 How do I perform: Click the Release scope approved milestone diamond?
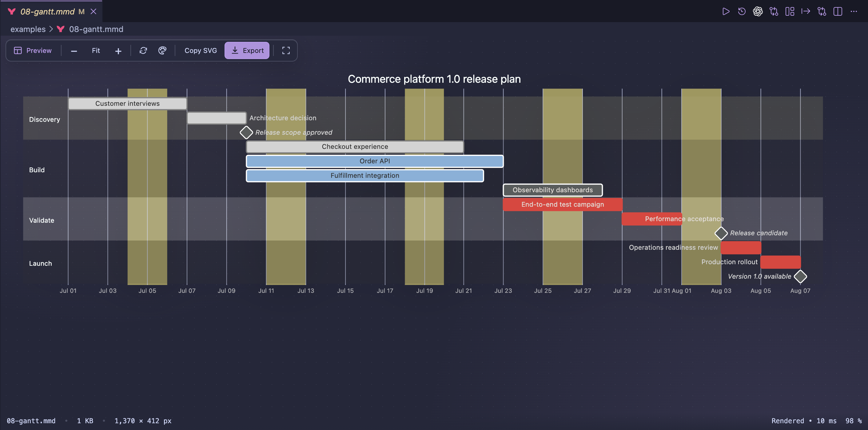pyautogui.click(x=246, y=133)
